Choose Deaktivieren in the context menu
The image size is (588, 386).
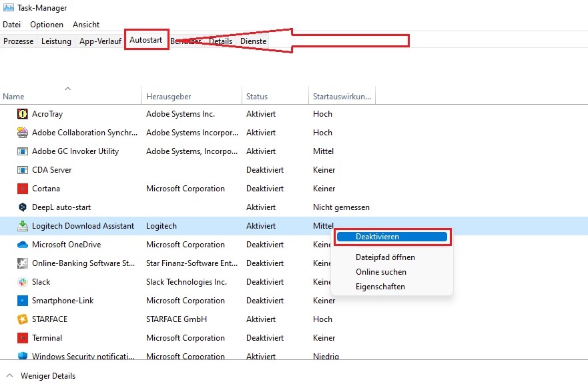392,237
